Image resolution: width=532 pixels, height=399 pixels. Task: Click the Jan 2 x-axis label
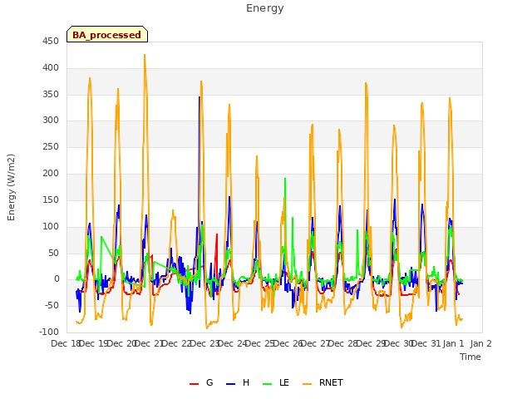[x=480, y=343]
